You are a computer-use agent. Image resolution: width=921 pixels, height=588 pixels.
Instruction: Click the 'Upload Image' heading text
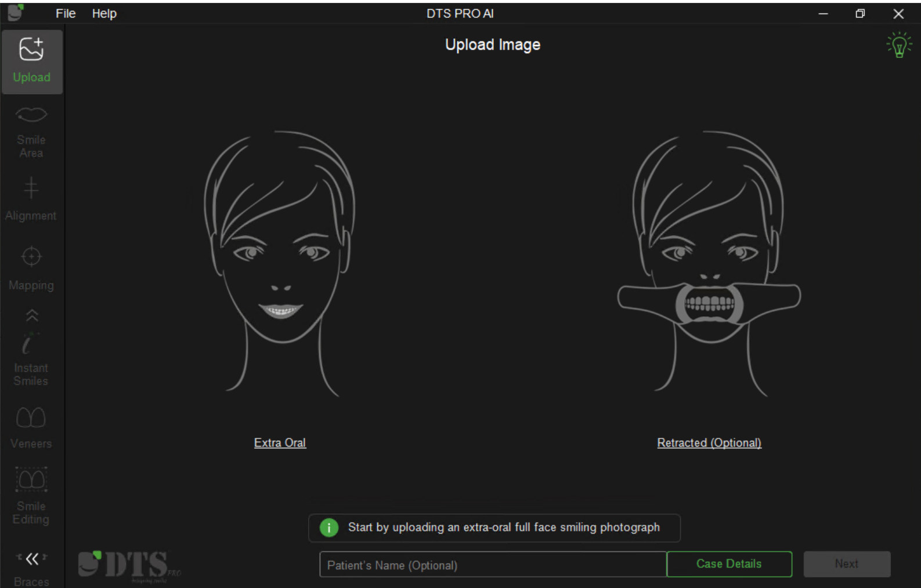pos(493,45)
